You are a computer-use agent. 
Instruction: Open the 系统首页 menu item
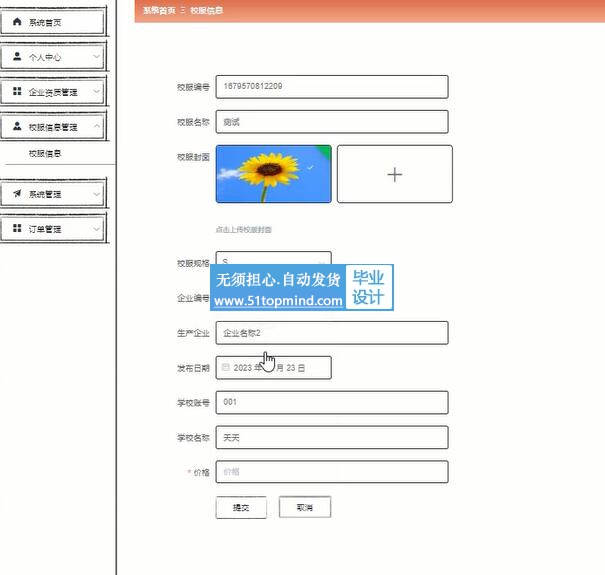[53, 22]
